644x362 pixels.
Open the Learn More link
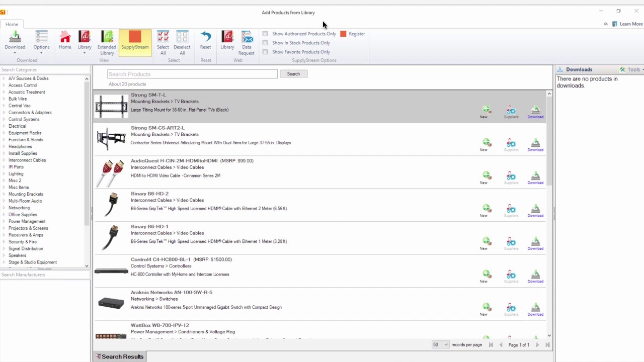[631, 24]
